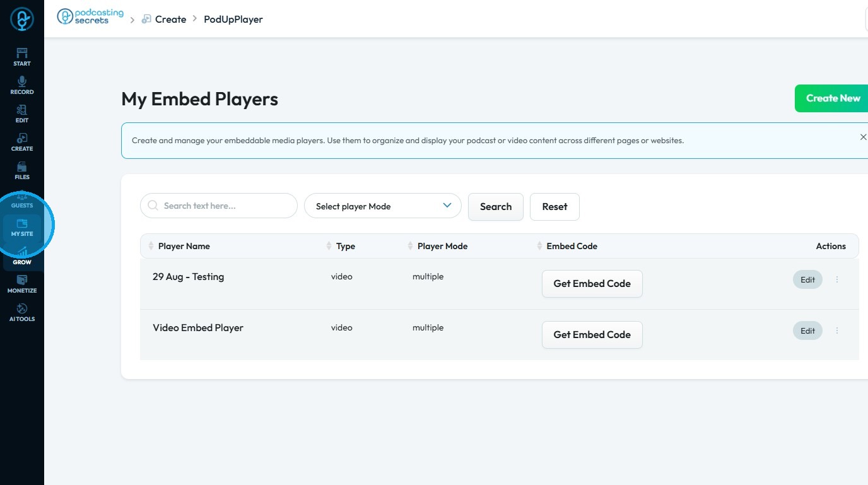Expand the Select player Mode dropdown

[382, 206]
